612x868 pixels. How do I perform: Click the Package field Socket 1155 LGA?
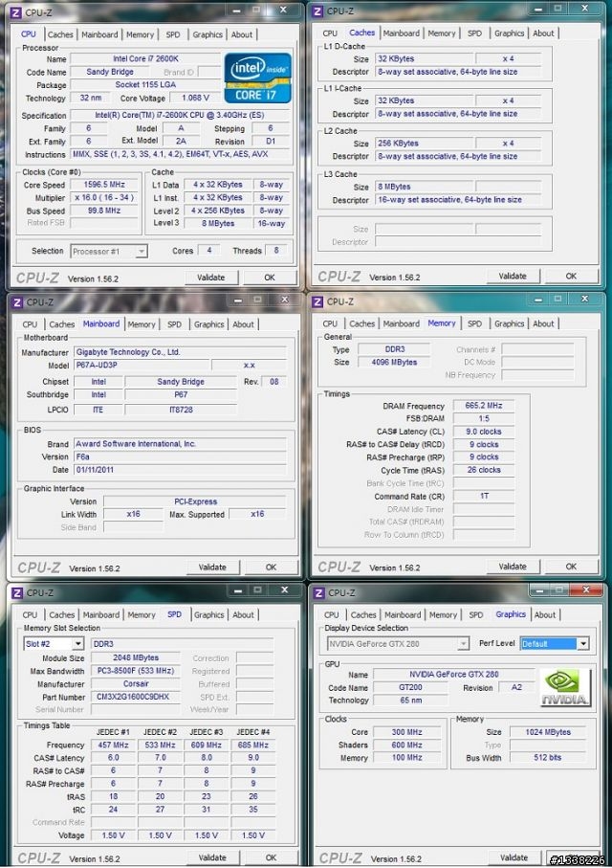click(145, 85)
